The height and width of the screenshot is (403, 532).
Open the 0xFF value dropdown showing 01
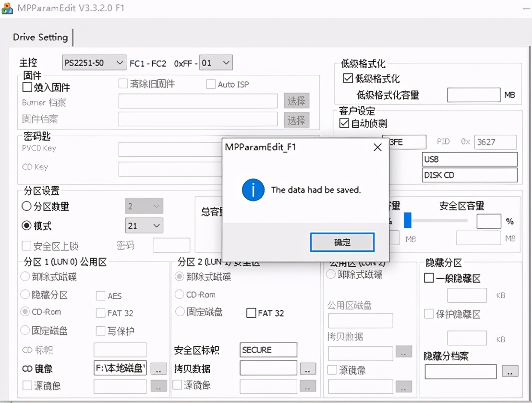216,62
